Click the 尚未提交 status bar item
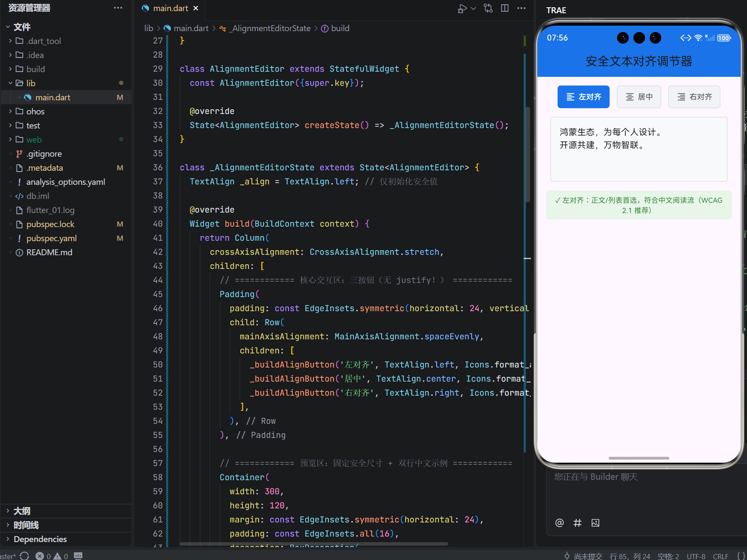 [x=583, y=556]
